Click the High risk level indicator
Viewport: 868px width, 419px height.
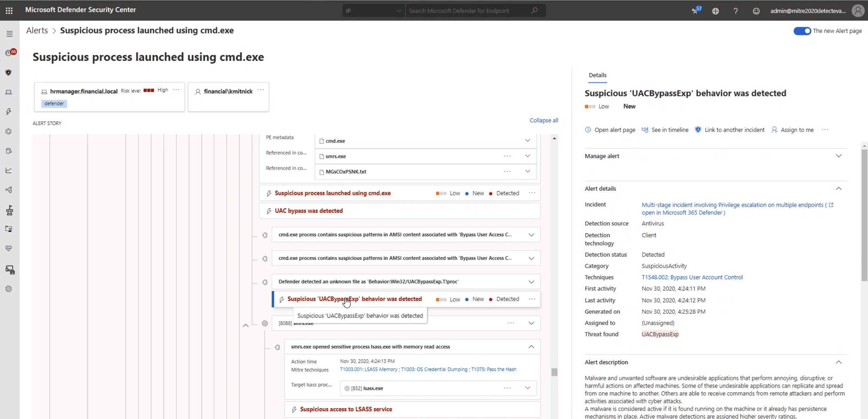point(156,90)
